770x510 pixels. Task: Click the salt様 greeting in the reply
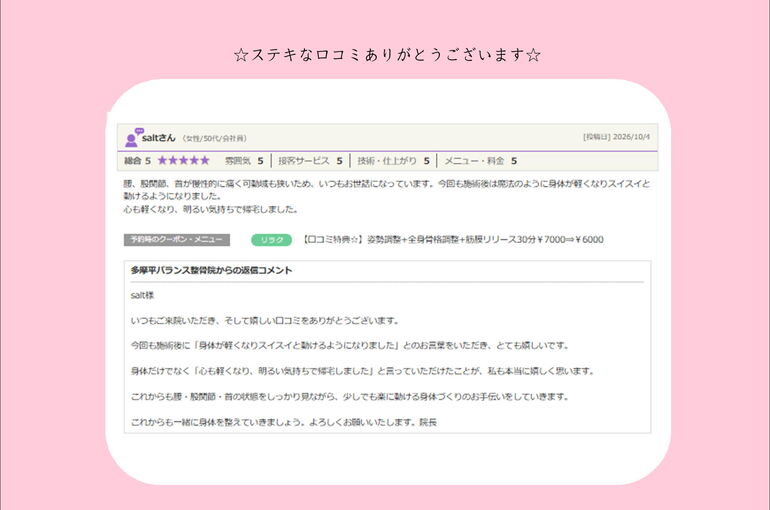[142, 295]
